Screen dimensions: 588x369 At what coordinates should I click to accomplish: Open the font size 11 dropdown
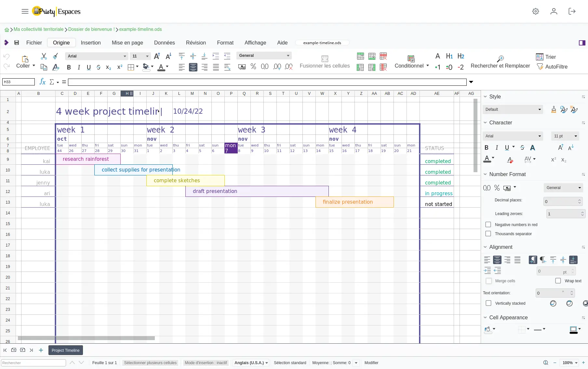point(140,56)
